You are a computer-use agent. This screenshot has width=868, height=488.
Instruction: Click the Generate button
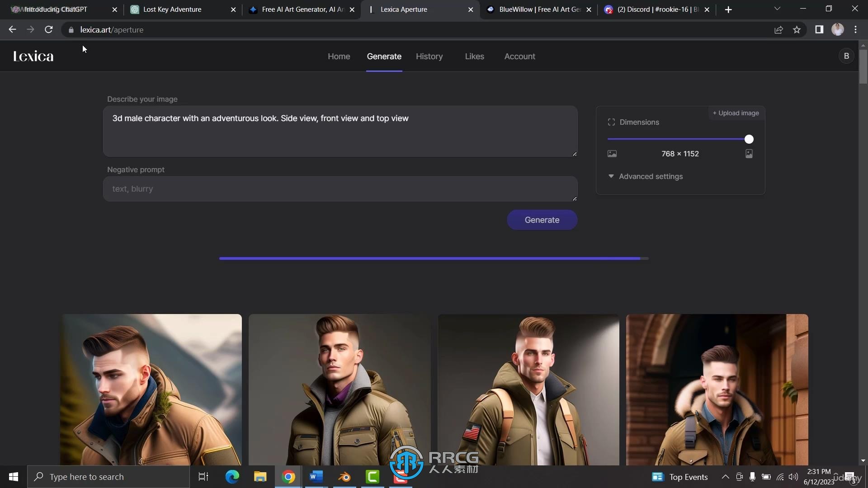coord(542,220)
